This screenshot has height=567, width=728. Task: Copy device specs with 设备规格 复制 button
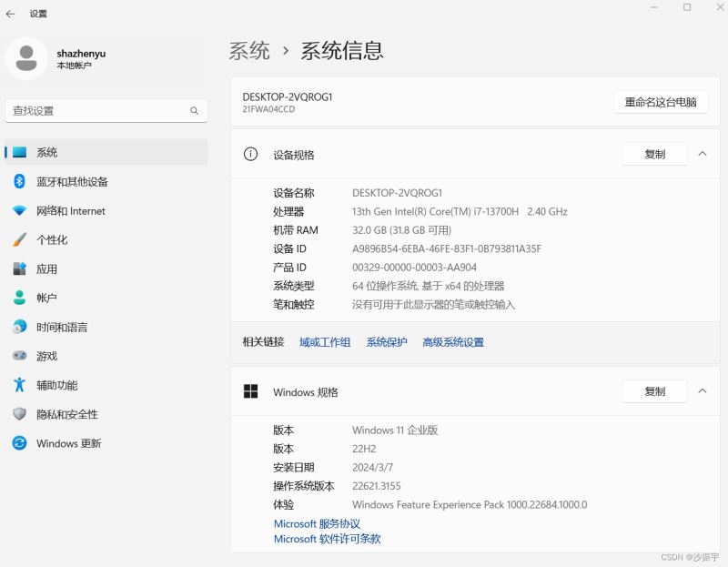654,154
